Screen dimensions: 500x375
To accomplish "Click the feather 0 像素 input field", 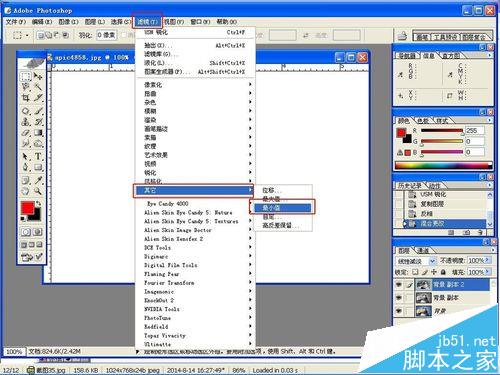I will [107, 35].
